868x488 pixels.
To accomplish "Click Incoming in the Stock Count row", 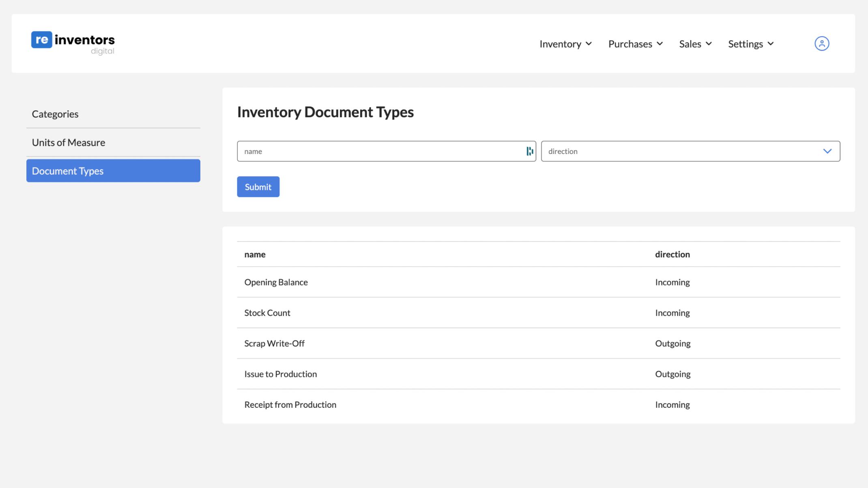I will 672,312.
